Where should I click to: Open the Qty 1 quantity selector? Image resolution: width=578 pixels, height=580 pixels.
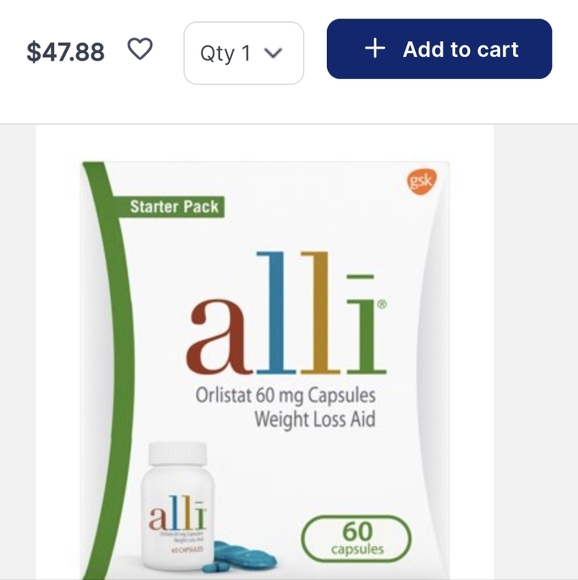tap(244, 53)
